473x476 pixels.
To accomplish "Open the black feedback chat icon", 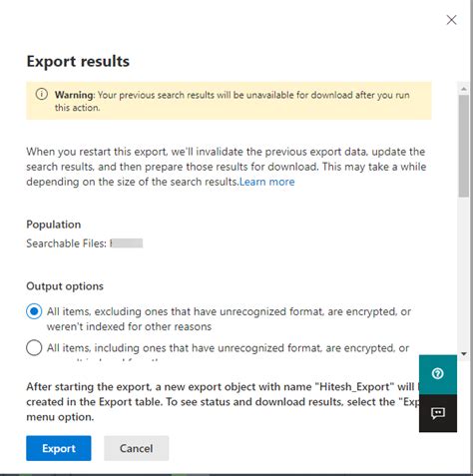I will click(438, 413).
